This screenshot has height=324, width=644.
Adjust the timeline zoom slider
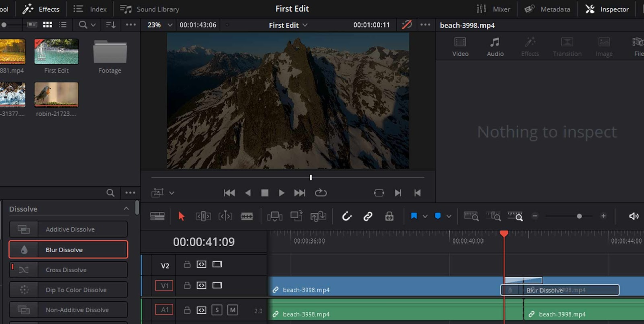pyautogui.click(x=579, y=216)
